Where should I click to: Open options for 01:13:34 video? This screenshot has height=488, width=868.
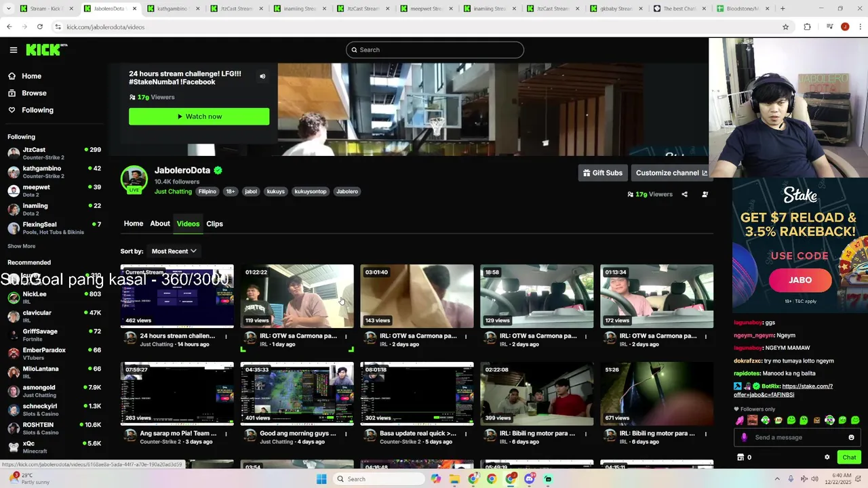(x=706, y=336)
